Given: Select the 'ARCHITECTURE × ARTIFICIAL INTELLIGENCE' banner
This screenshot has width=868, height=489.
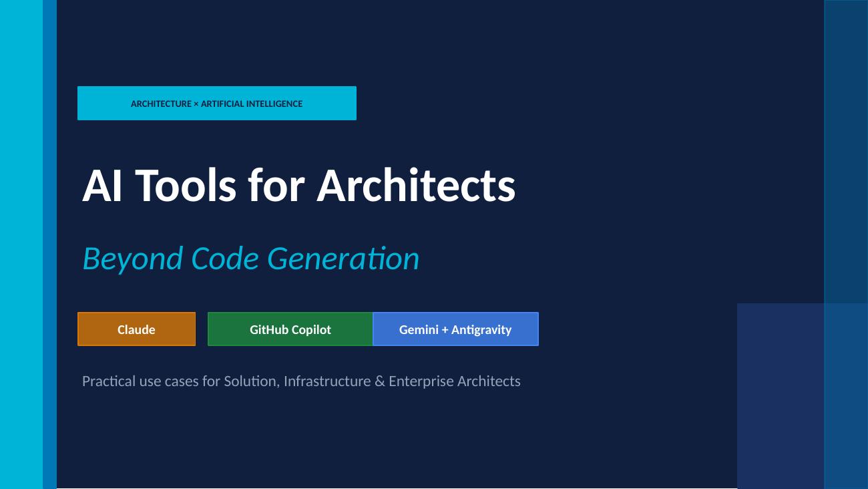Looking at the screenshot, I should (217, 104).
